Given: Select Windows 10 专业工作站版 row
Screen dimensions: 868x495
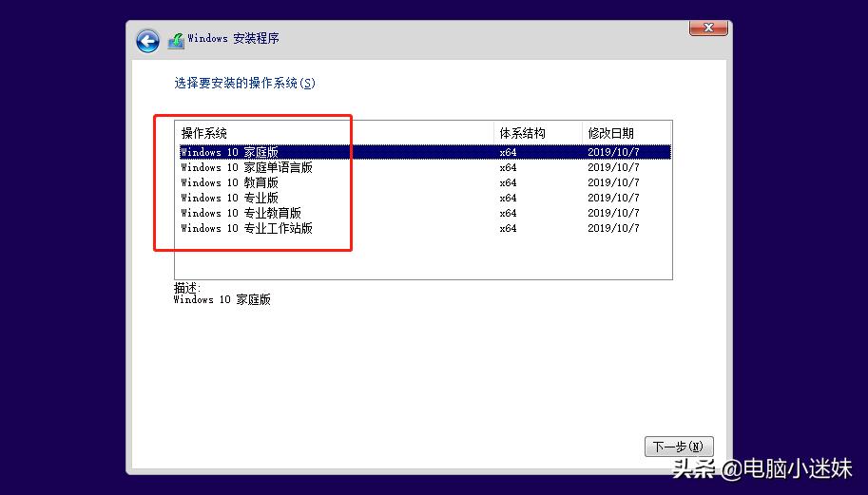Looking at the screenshot, I should (425, 228).
